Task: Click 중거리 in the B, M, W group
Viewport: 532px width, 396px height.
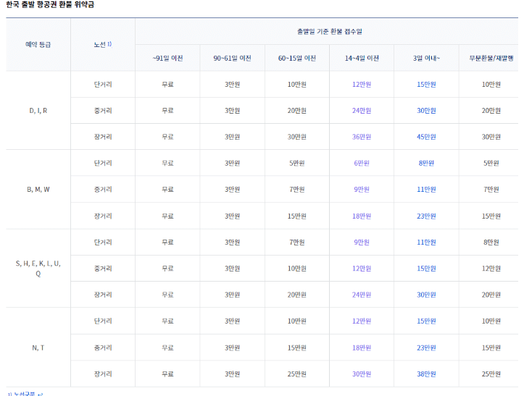Action: 103,190
